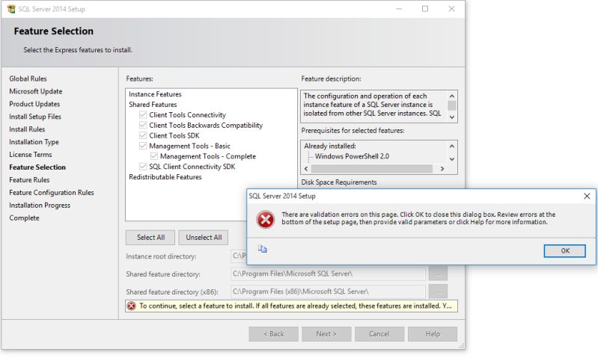
Task: Click the prerequisites list right scroll arrow
Action: click(442, 169)
